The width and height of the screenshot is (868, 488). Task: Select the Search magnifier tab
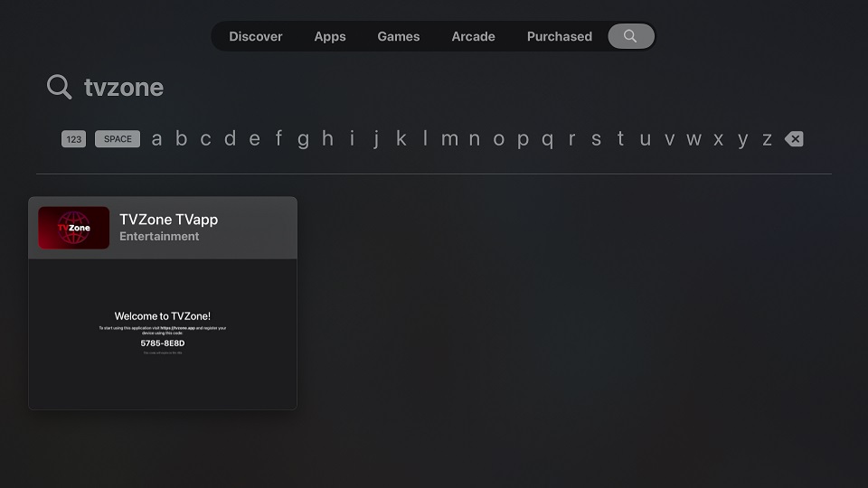[631, 36]
